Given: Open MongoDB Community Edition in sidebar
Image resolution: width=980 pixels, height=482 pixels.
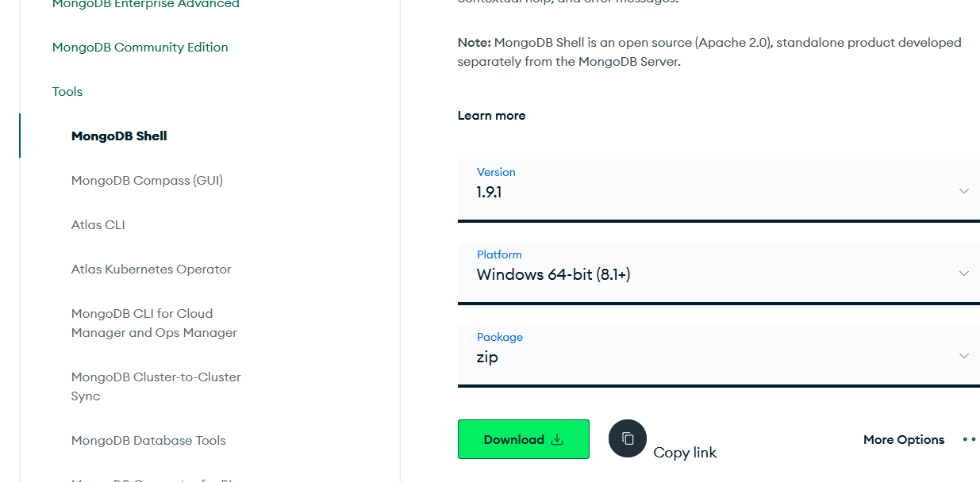Looking at the screenshot, I should pyautogui.click(x=140, y=48).
